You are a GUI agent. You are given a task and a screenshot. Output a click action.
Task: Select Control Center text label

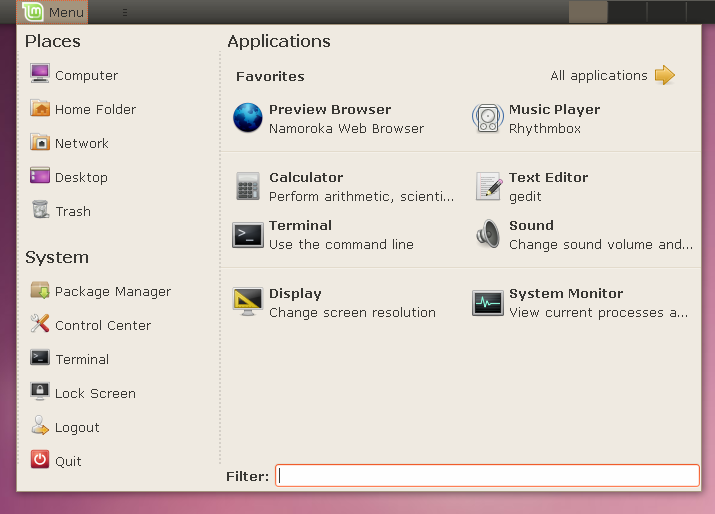[x=103, y=325]
